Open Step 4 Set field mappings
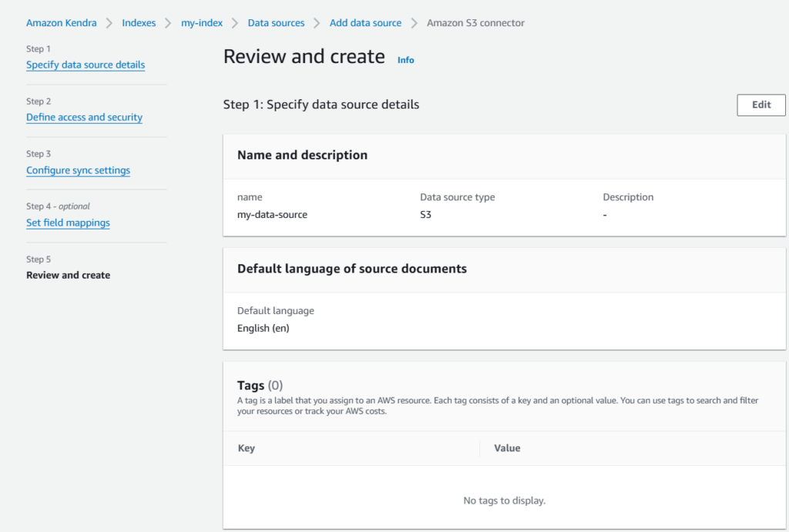 tap(68, 223)
